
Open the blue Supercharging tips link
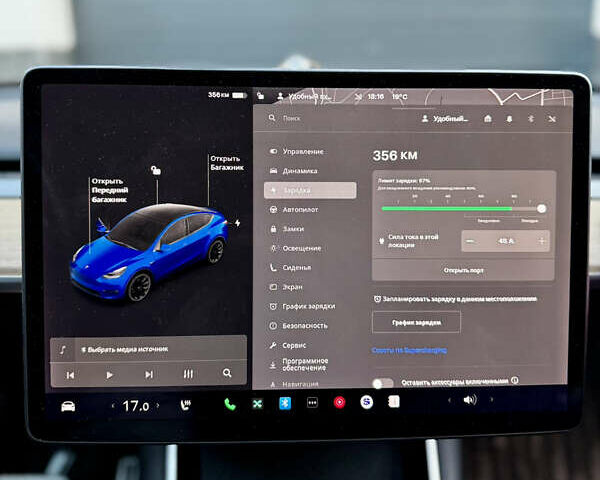coord(409,350)
